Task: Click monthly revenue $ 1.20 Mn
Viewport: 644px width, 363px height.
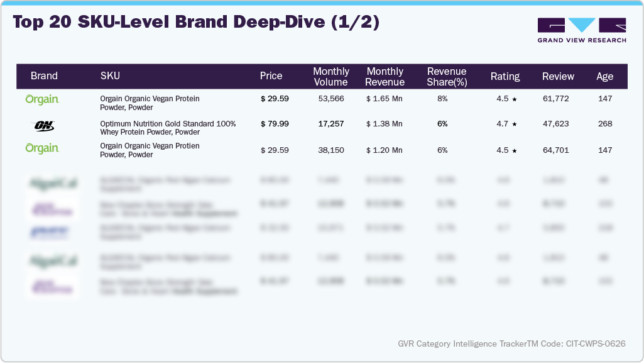Action: pyautogui.click(x=385, y=150)
